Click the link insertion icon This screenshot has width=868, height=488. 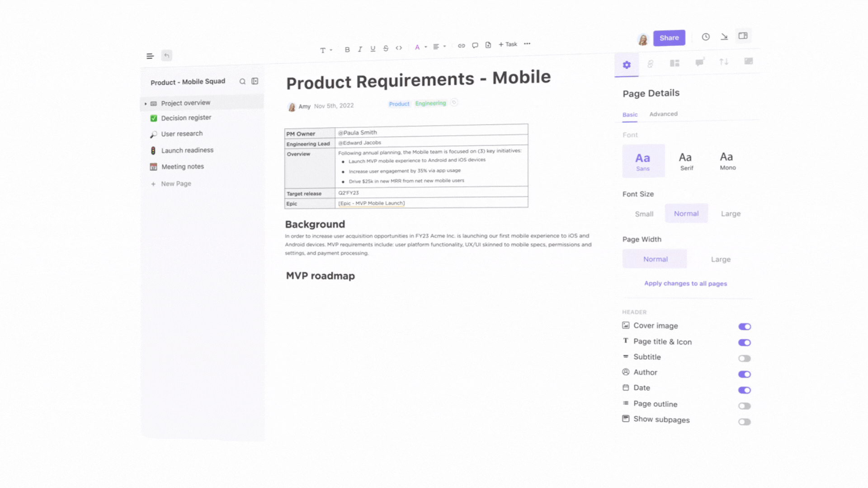pyautogui.click(x=462, y=47)
